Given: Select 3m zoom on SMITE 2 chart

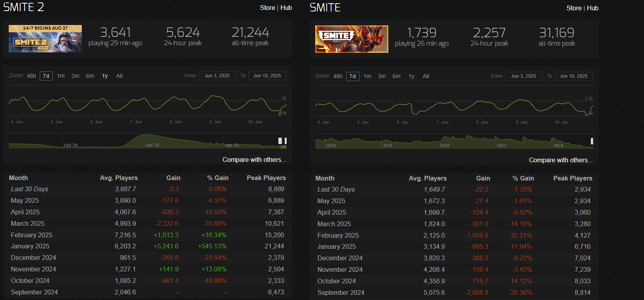Looking at the screenshot, I should pyautogui.click(x=75, y=76).
